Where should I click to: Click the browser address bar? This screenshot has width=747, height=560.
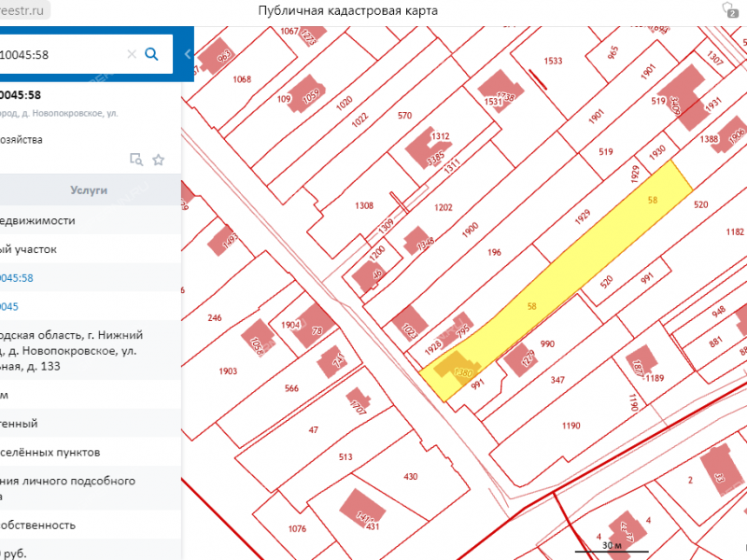click(x=28, y=11)
